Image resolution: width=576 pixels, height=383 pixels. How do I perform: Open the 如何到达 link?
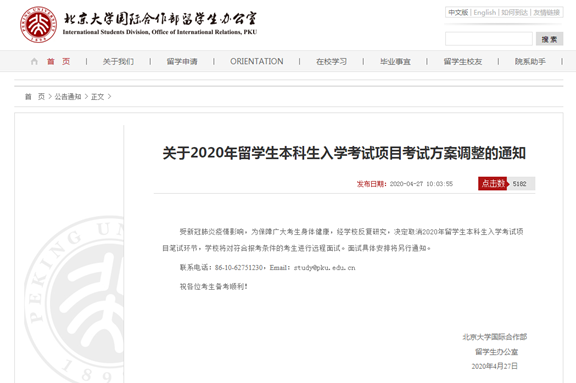[x=514, y=12]
